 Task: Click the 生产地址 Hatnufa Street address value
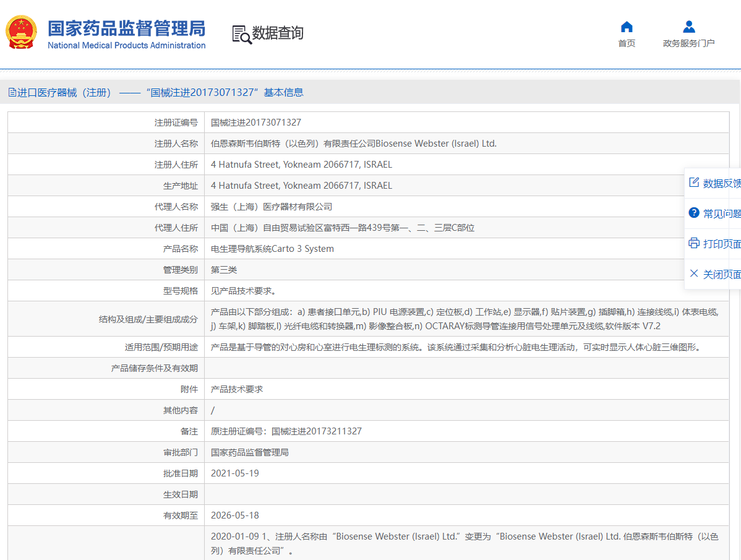(301, 186)
